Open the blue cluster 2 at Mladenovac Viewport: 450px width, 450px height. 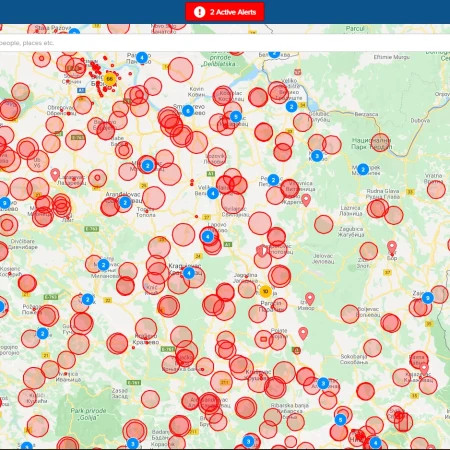click(x=148, y=165)
